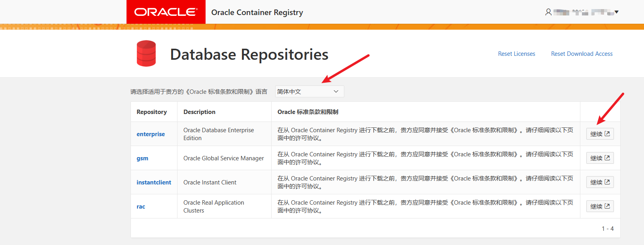The image size is (644, 245).
Task: Click the external-link icon in enterprise row
Action: click(x=607, y=134)
